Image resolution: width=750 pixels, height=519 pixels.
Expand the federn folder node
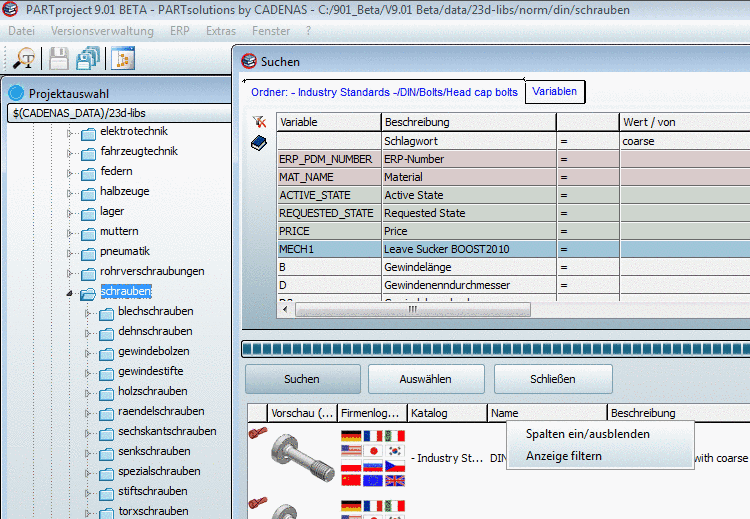tap(70, 173)
